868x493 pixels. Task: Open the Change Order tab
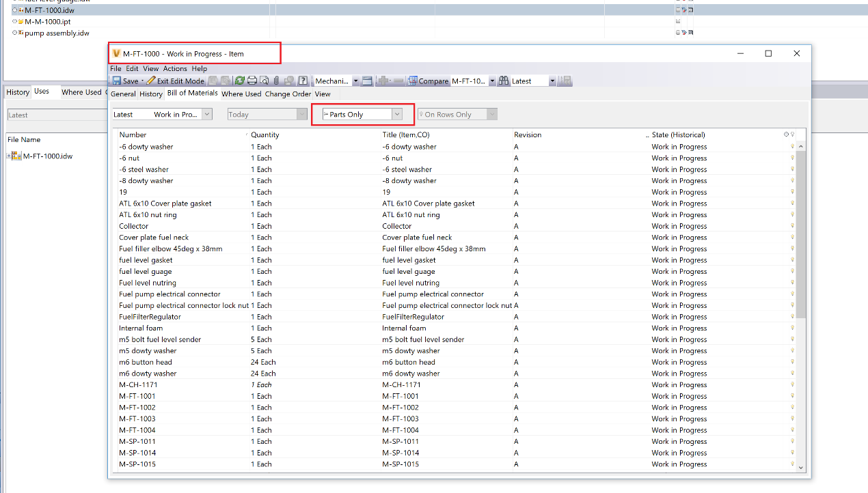point(288,94)
